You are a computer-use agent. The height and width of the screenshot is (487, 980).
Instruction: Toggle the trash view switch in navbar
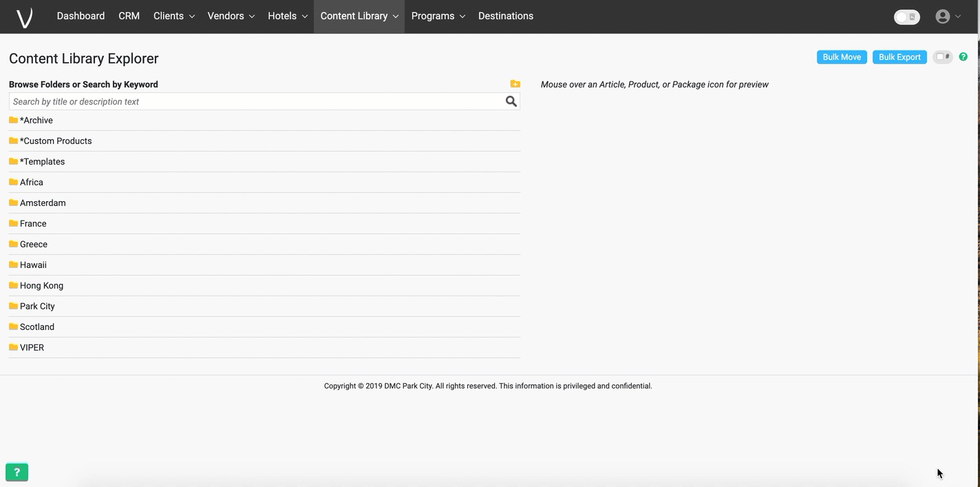pos(906,17)
